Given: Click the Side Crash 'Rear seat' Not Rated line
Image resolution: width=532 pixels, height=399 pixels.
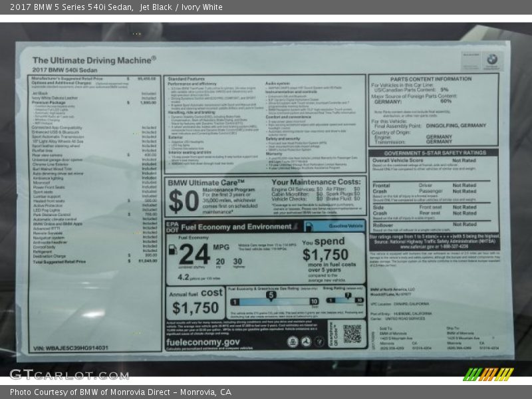Looking at the screenshot, I should click(x=448, y=213).
